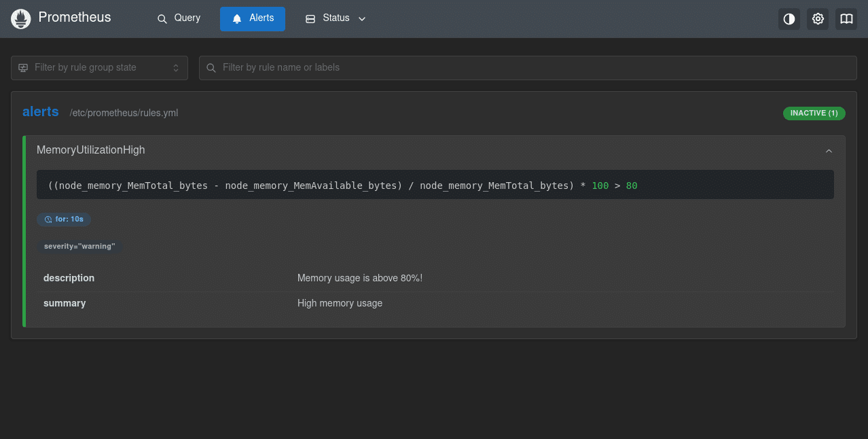Screen dimensions: 868x439
Task: Toggle between dark and light theme
Action: pyautogui.click(x=789, y=18)
